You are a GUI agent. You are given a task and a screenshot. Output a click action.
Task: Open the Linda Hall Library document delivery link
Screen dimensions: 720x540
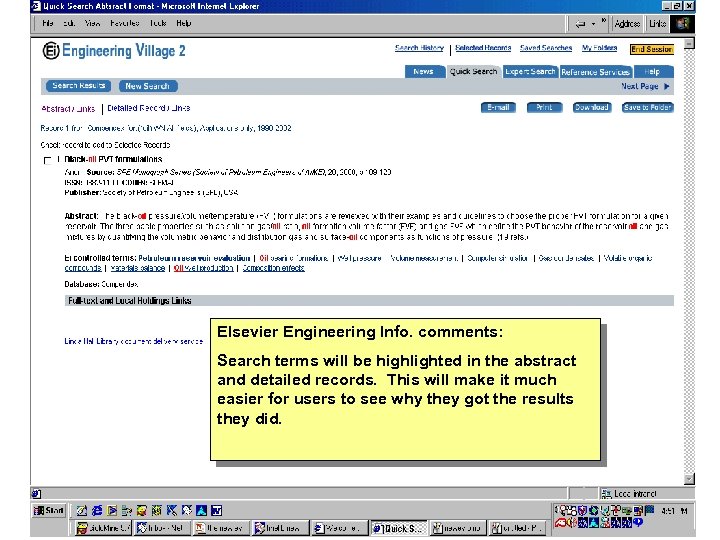tap(134, 341)
